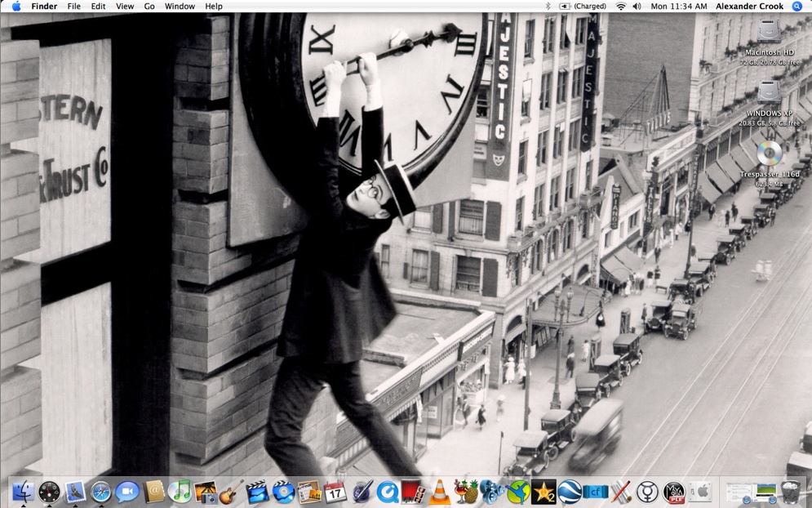The width and height of the screenshot is (812, 508).
Task: Open the Go menu
Action: pyautogui.click(x=149, y=7)
